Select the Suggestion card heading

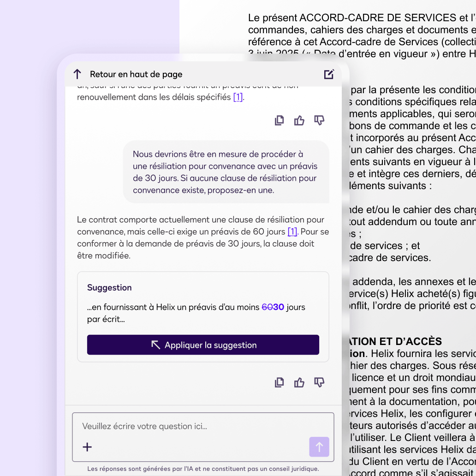point(109,287)
